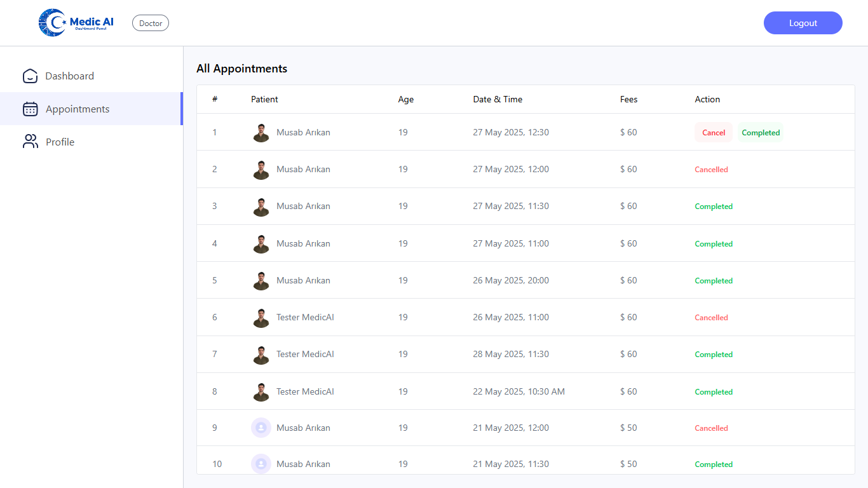Click placeholder avatar in row 9
This screenshot has width=868, height=488.
click(x=261, y=428)
